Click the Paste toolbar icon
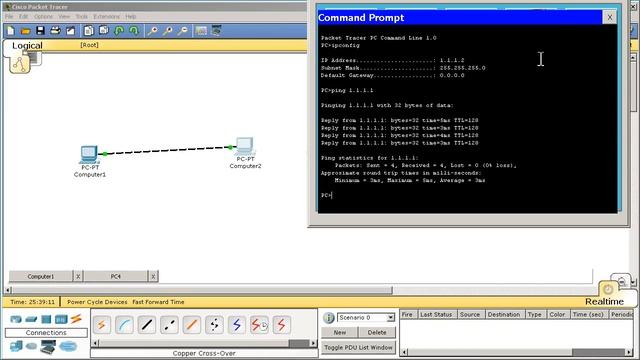Image resolution: width=640 pixels, height=360 pixels. point(104,31)
